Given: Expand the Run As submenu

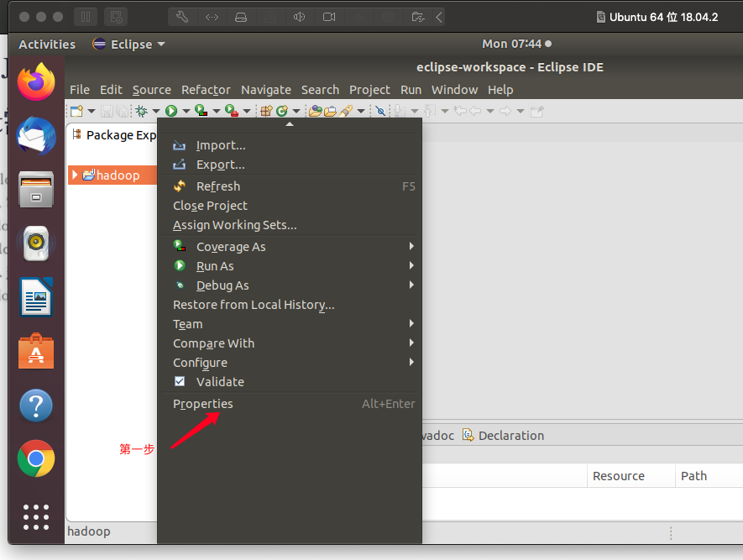Looking at the screenshot, I should point(290,266).
